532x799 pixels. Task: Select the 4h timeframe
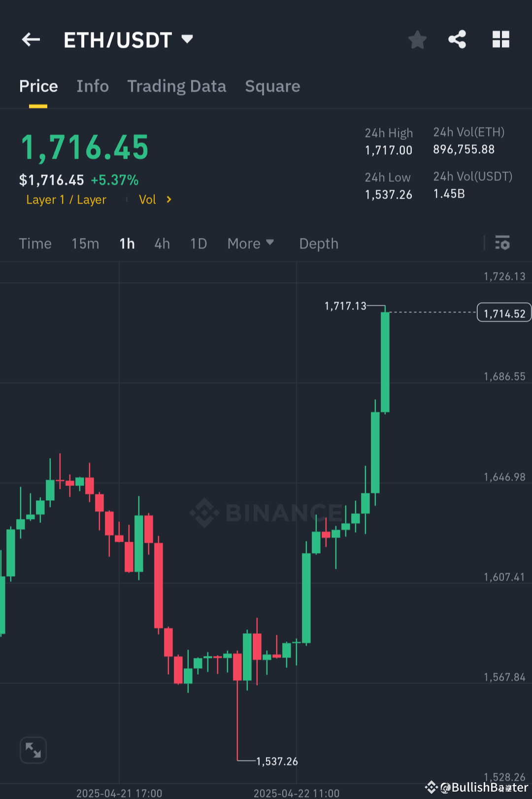162,243
